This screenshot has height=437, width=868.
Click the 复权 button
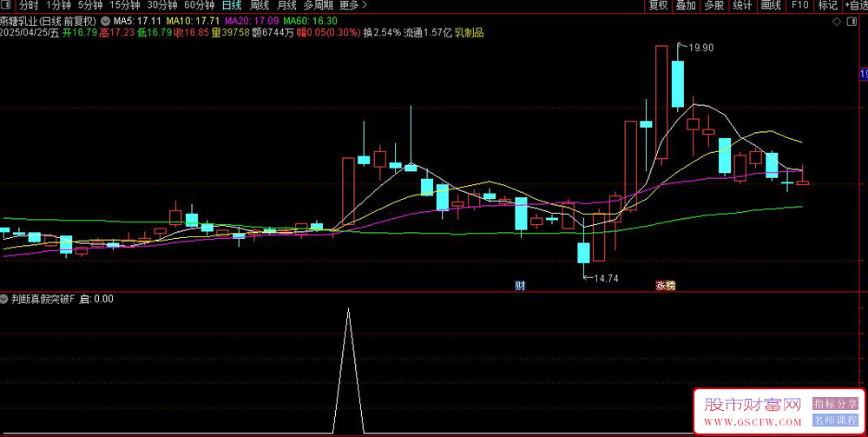[x=658, y=5]
